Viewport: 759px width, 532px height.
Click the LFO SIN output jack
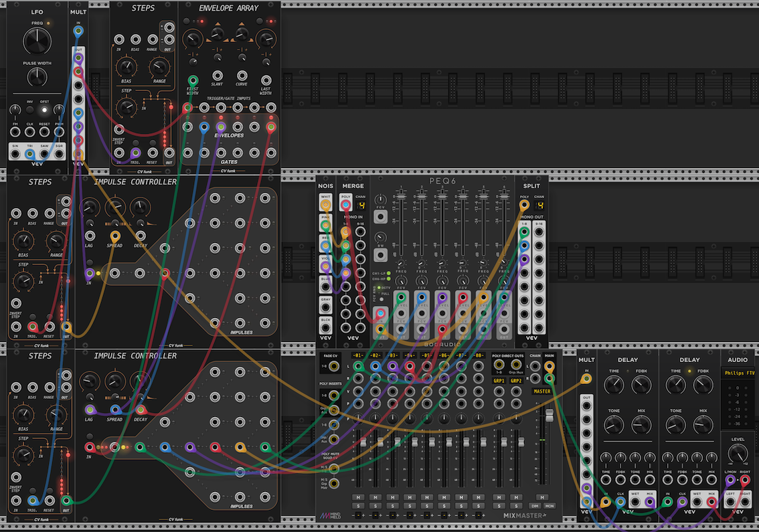coord(15,155)
